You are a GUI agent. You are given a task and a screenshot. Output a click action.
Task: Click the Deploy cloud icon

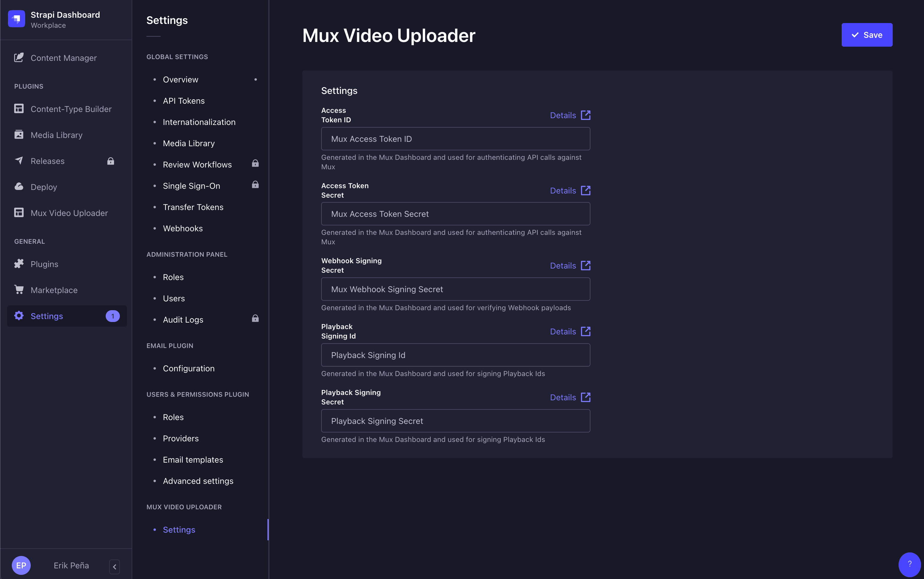(19, 187)
